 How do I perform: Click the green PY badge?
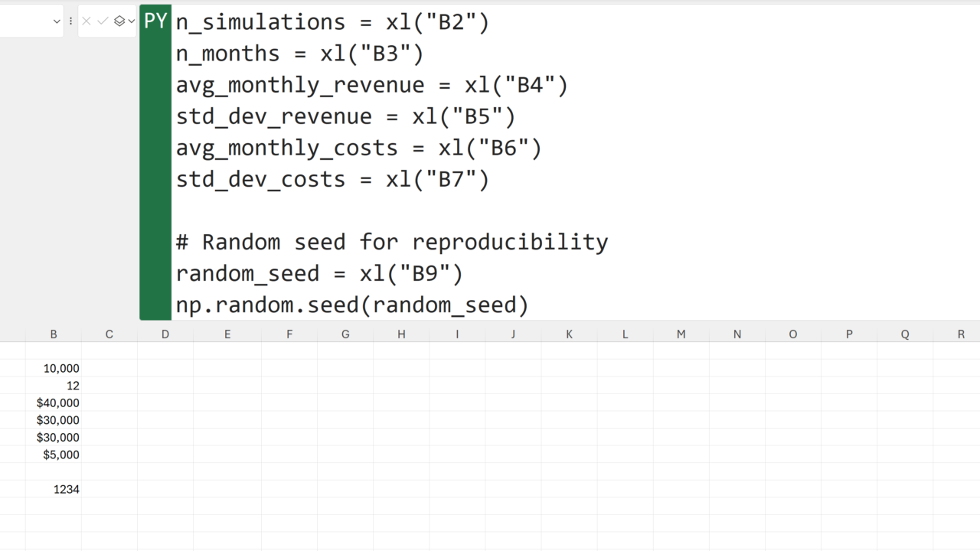(x=155, y=21)
